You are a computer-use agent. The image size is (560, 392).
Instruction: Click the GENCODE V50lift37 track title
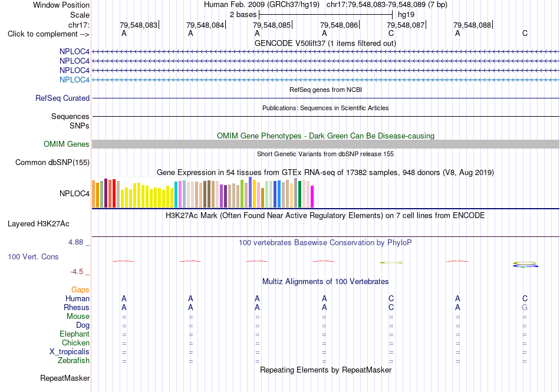(325, 43)
